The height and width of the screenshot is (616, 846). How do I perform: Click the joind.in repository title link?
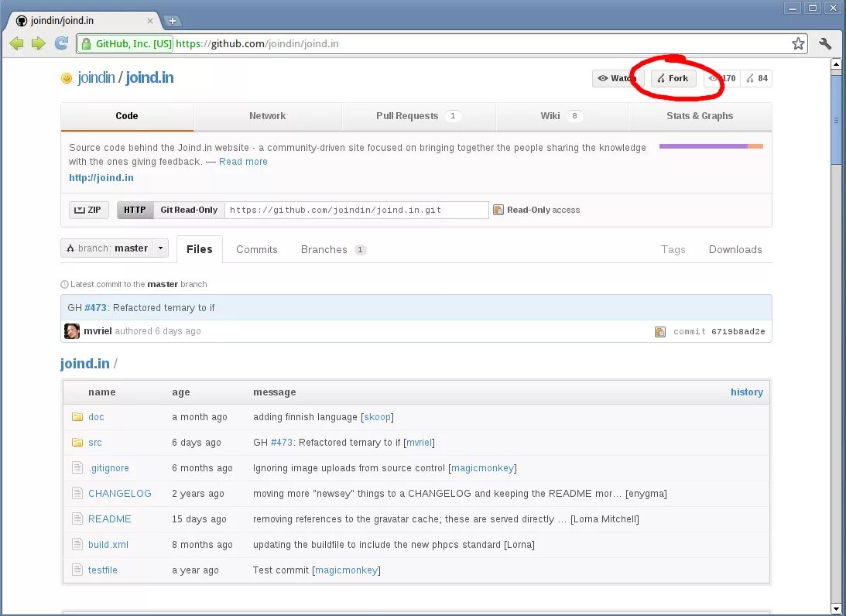click(149, 77)
